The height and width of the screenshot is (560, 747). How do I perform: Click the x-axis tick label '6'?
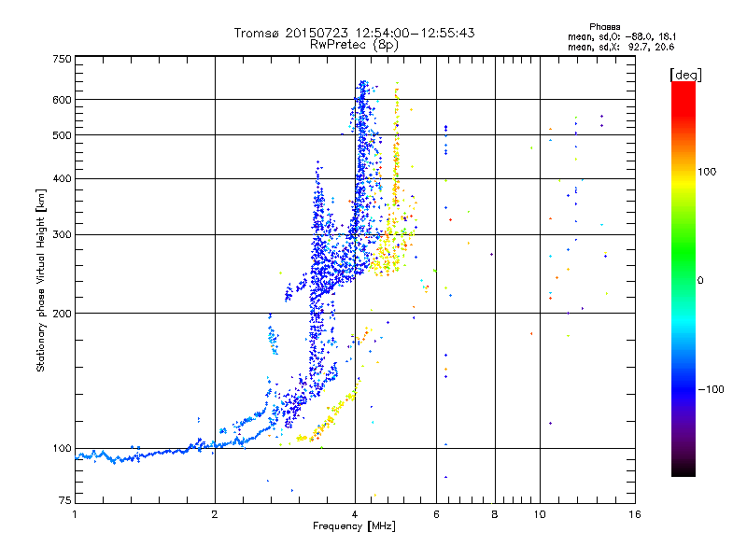(x=436, y=514)
